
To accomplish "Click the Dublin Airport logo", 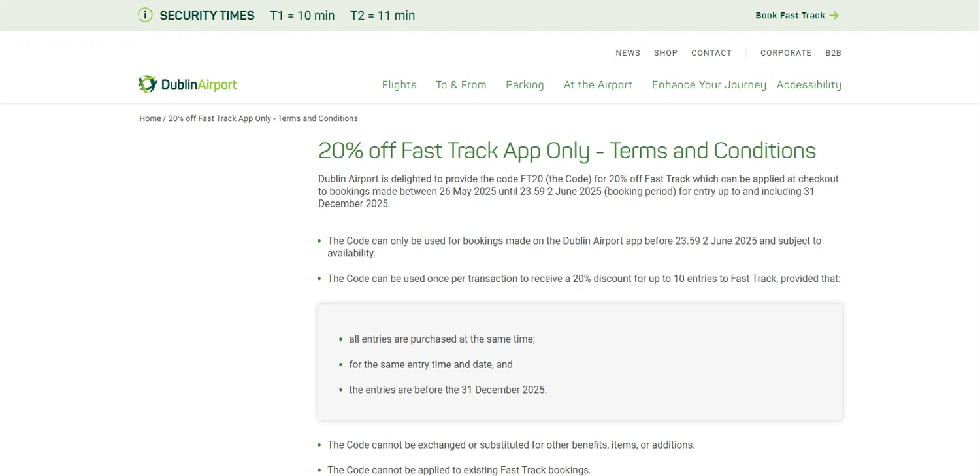I will coord(188,84).
